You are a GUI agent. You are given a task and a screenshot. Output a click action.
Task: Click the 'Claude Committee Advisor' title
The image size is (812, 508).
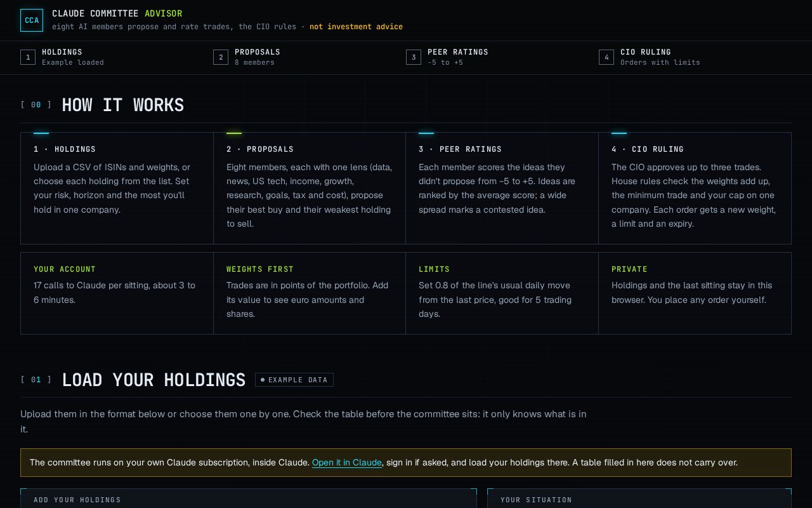pos(117,13)
